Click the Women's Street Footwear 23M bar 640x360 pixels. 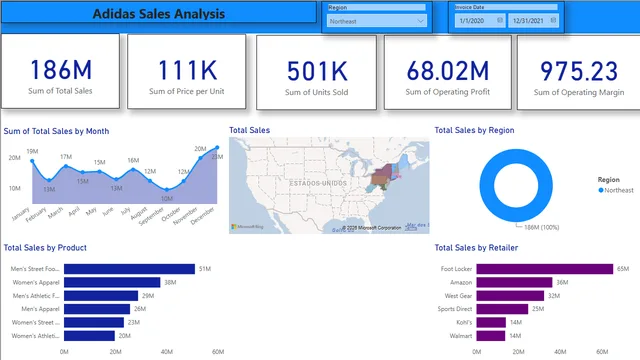coord(94,322)
